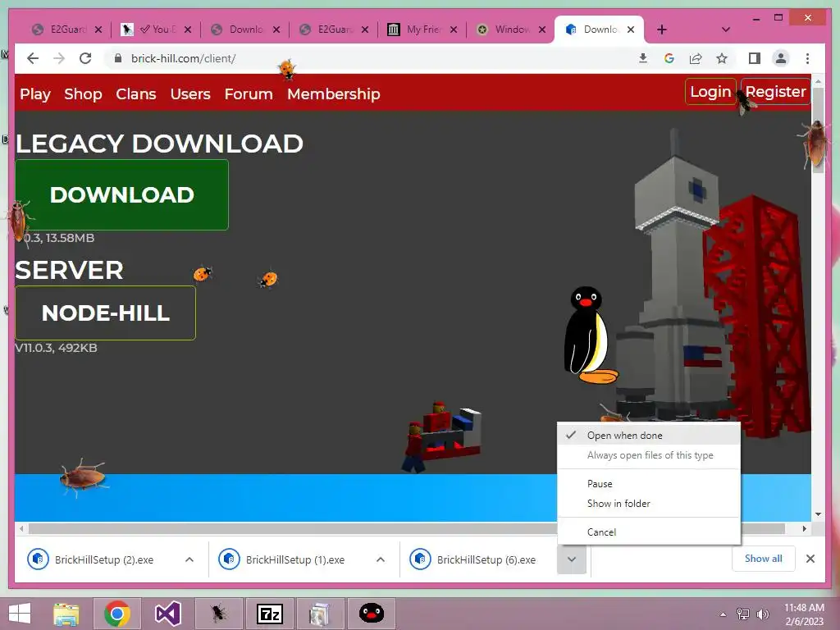Select 'Always open files of this type'
Viewport: 840px width, 630px height.
pos(649,455)
